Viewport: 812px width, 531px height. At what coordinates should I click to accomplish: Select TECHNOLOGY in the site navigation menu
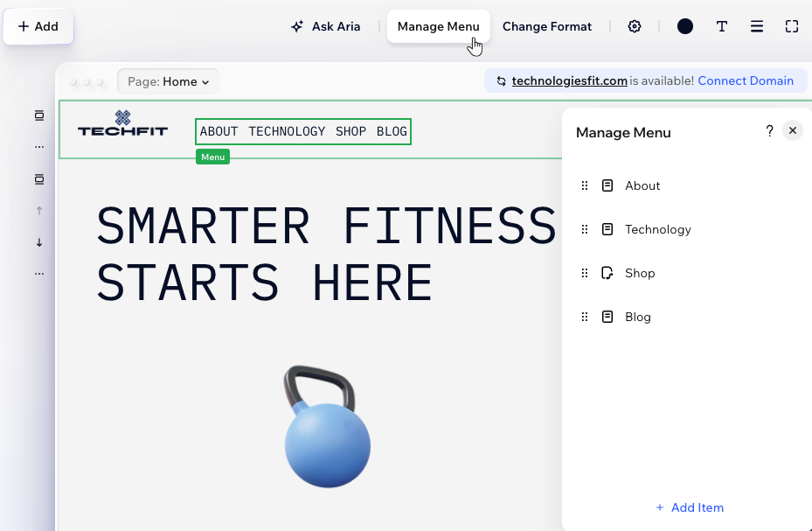(287, 131)
